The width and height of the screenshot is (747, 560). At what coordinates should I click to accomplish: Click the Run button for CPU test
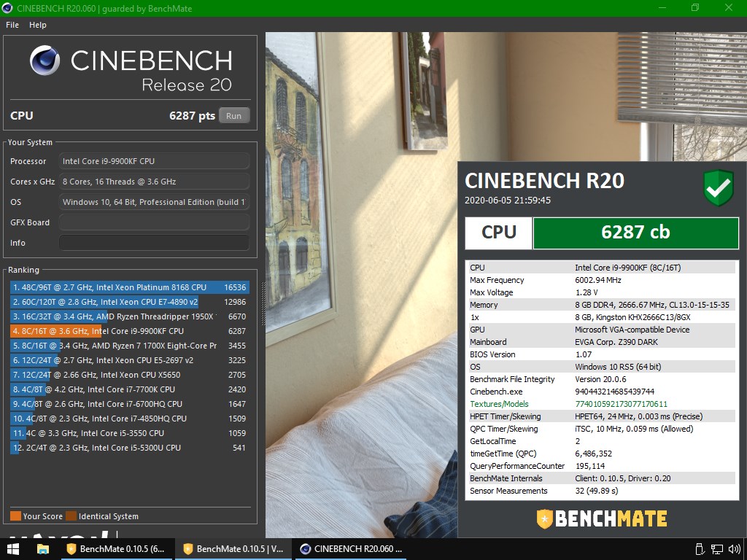click(x=234, y=116)
